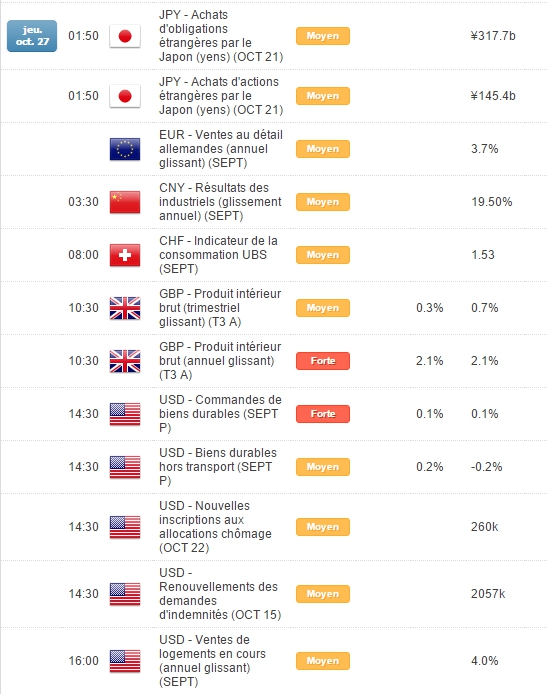Click the Forte badge for Commandes de biens durables
Viewport: 548px width, 694px height.
pyautogui.click(x=323, y=414)
